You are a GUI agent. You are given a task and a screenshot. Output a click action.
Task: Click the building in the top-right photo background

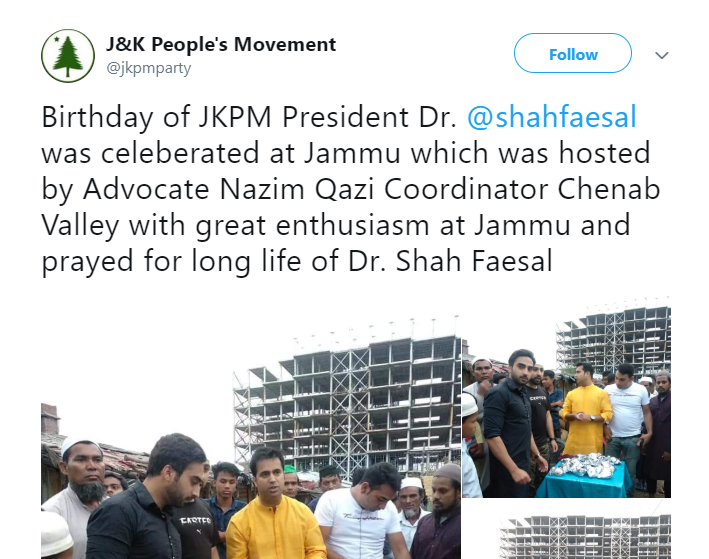pyautogui.click(x=613, y=339)
